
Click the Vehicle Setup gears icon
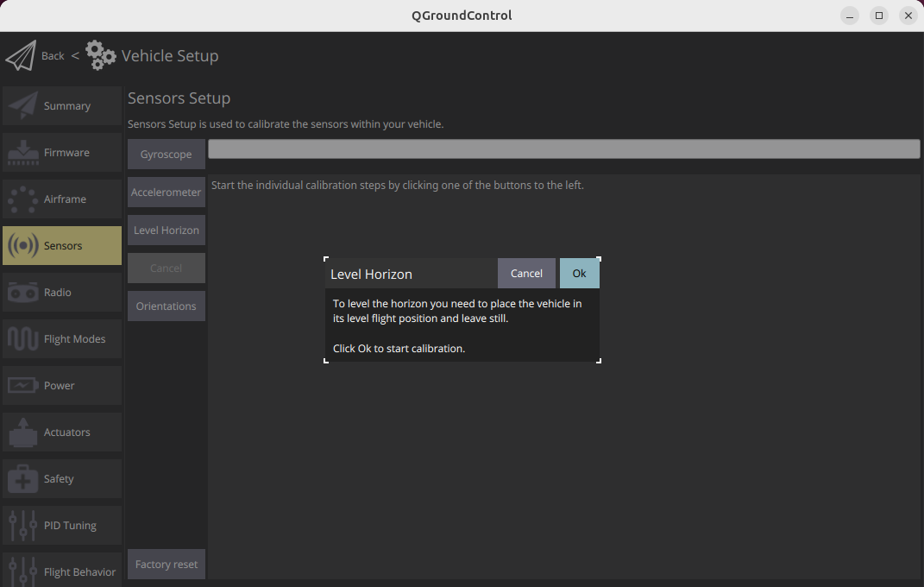(100, 55)
